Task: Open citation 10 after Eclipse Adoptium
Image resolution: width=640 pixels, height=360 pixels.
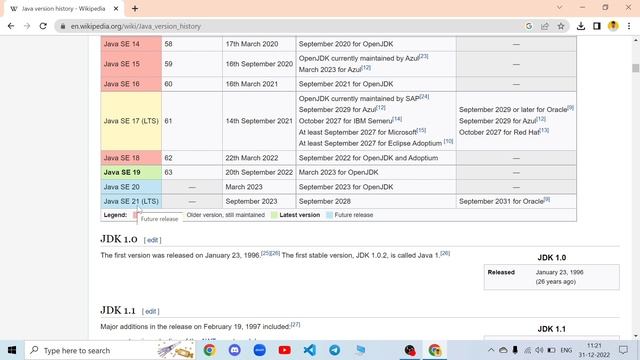Action: coord(449,141)
